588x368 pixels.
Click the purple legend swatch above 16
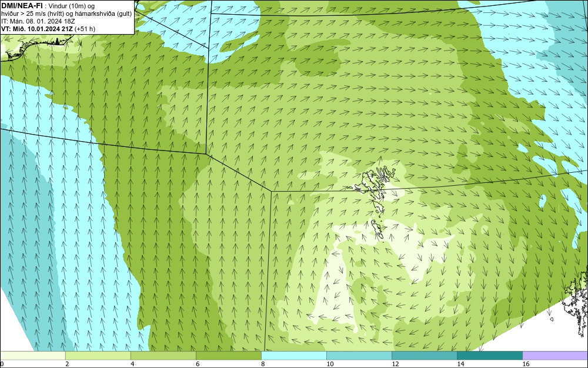pyautogui.click(x=555, y=356)
